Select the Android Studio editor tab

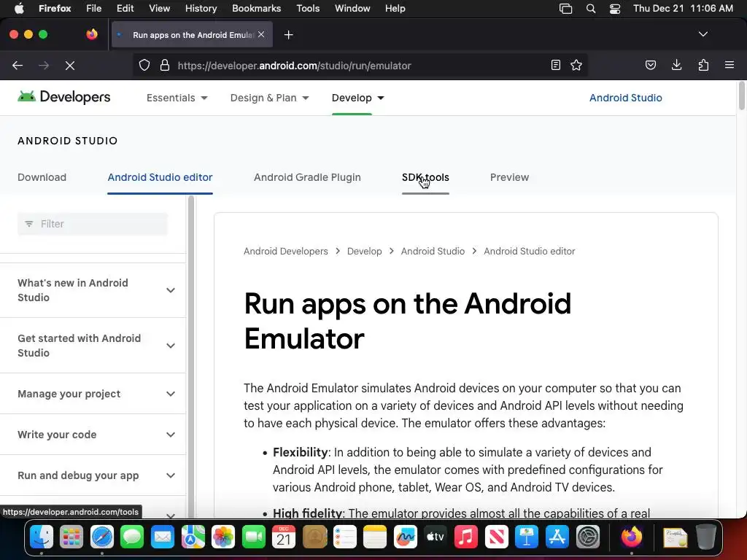tap(160, 177)
